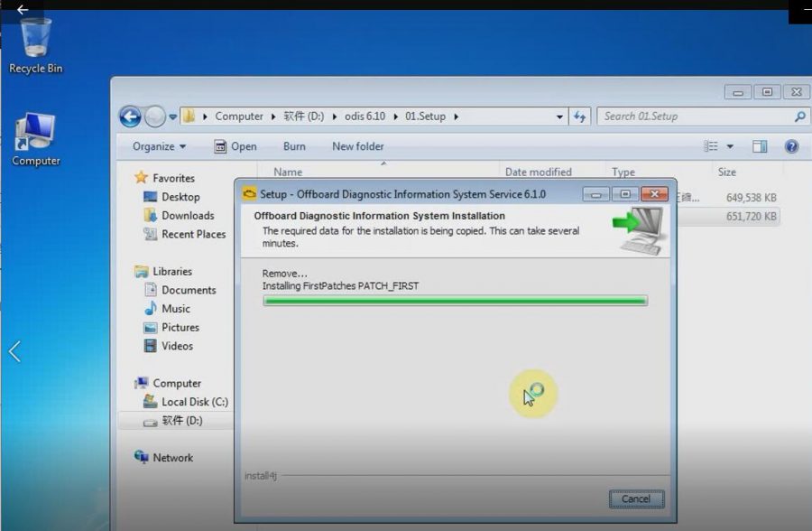Click the Help question mark icon
This screenshot has height=531, width=812.
click(791, 146)
